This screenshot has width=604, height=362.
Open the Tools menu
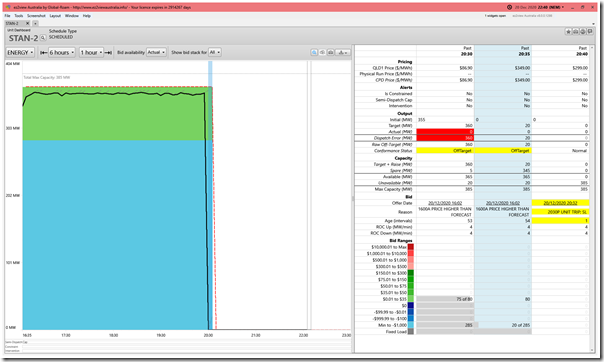tap(19, 16)
